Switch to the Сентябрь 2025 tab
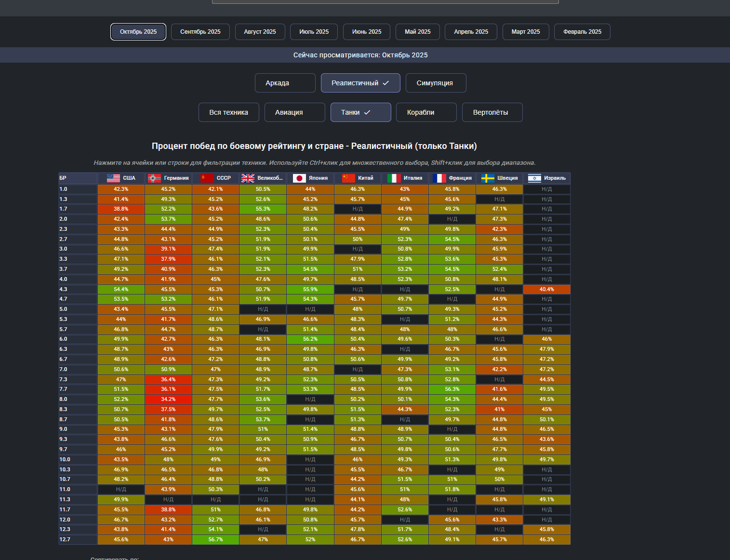Screen dimensions: 730x560 200,32
